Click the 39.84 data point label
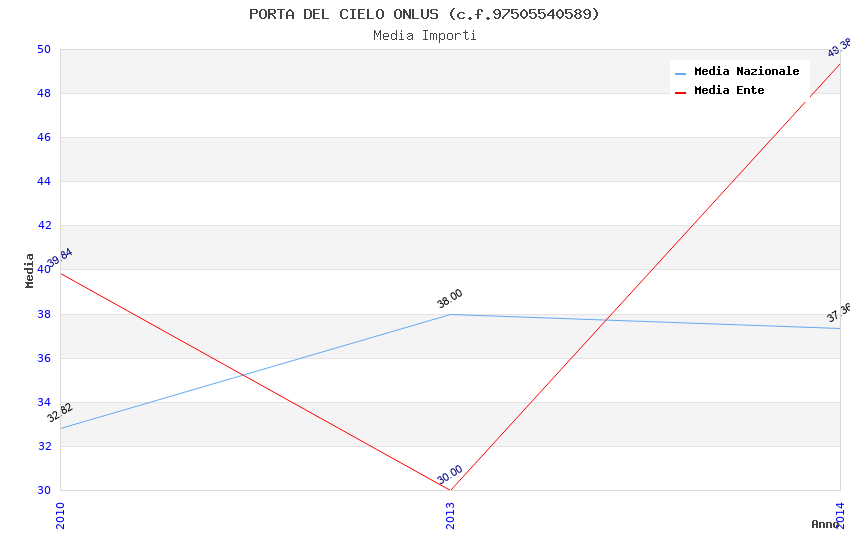 [59, 260]
